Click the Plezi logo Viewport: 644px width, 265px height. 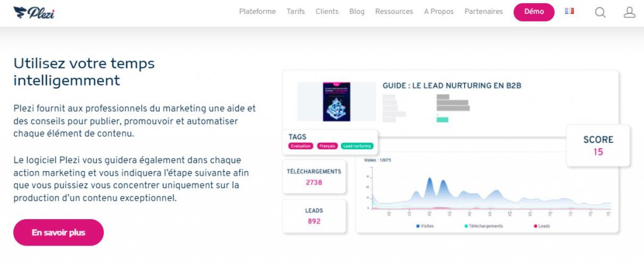point(34,13)
